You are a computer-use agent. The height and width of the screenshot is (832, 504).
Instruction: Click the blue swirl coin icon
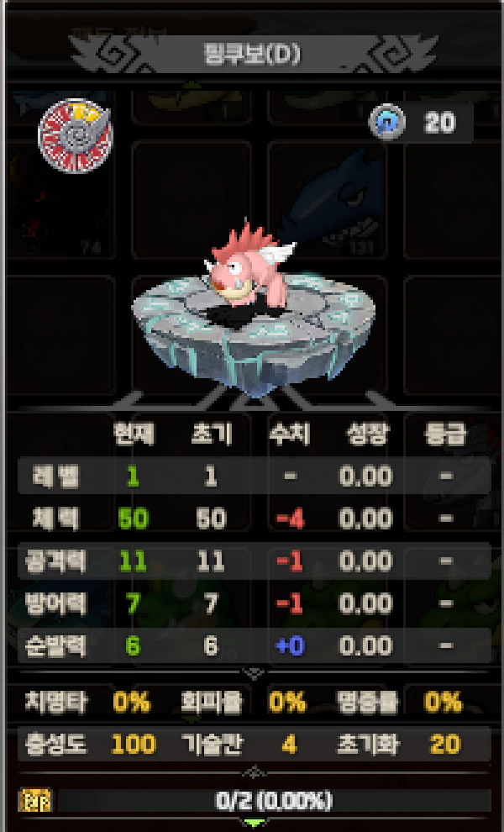coord(387,122)
